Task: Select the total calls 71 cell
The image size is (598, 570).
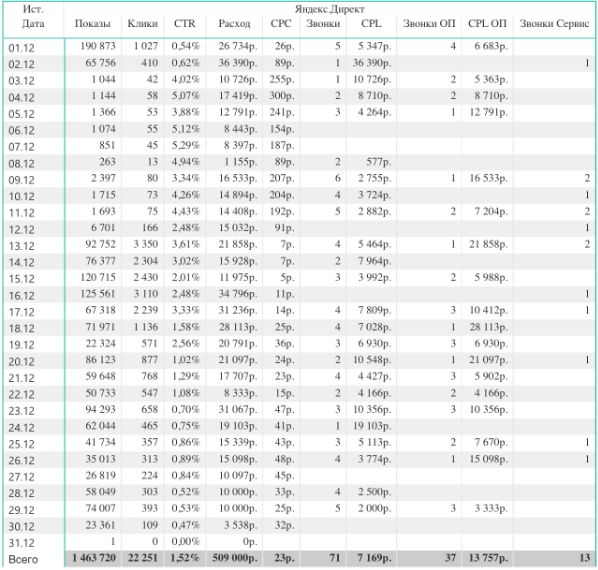Action: tap(334, 558)
